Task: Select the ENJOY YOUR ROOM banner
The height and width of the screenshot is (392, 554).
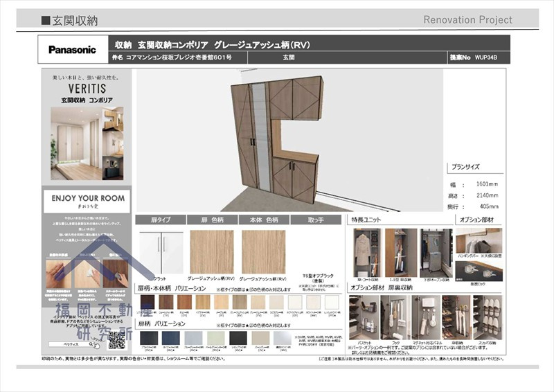Action: point(87,202)
